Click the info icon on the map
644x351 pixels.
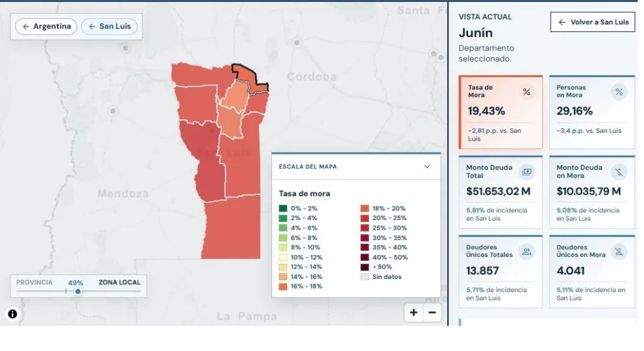point(12,314)
